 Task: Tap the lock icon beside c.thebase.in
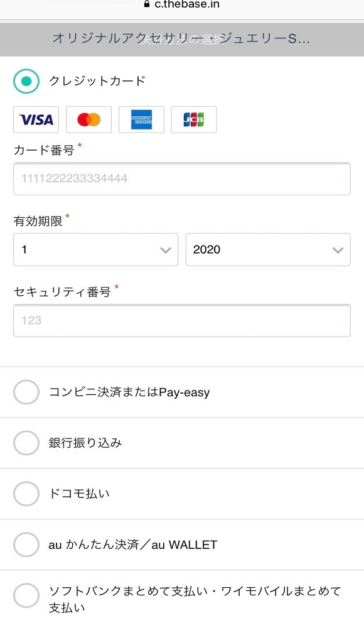(147, 4)
